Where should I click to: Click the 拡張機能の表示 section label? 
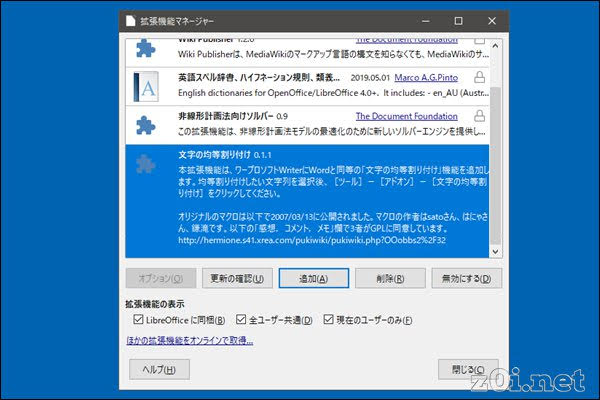click(x=155, y=304)
